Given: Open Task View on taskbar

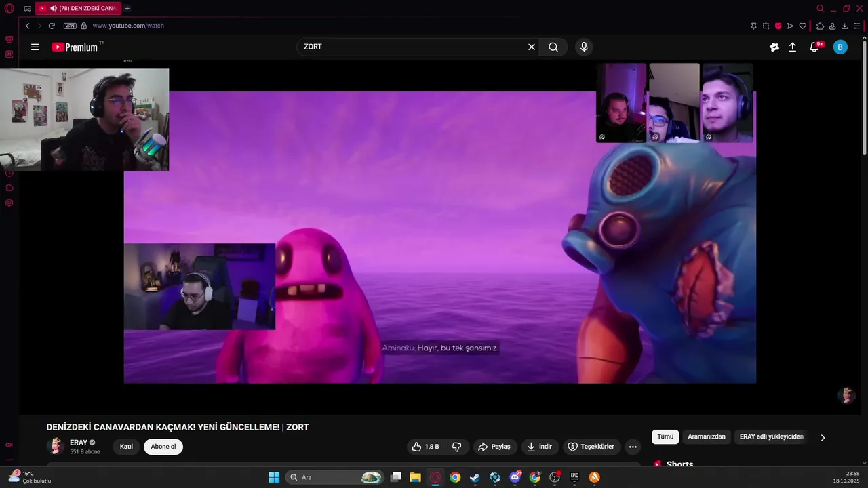Looking at the screenshot, I should click(x=396, y=477).
